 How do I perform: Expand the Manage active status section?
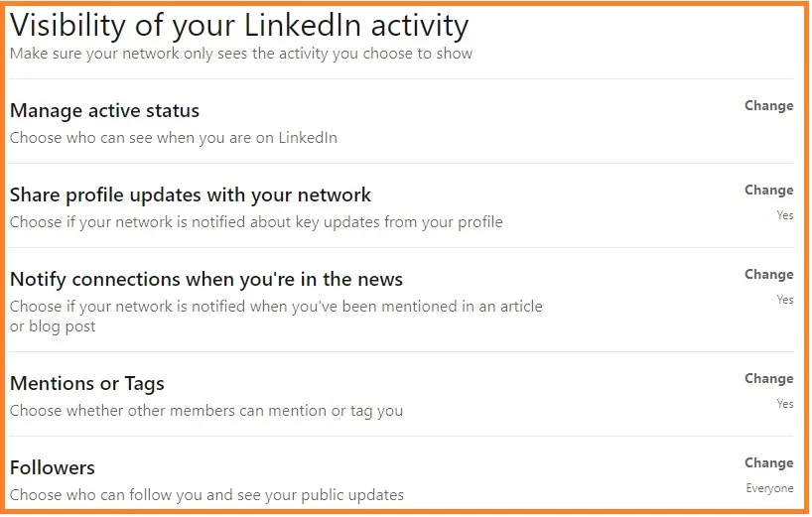click(104, 111)
